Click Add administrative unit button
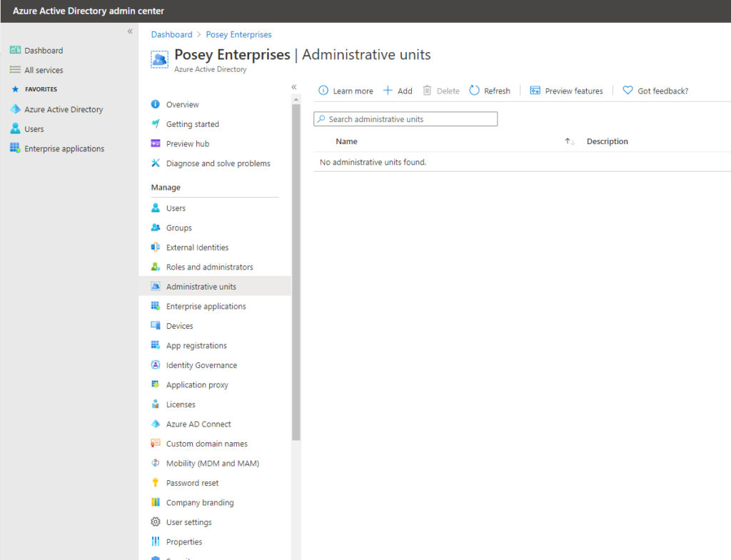731x560 pixels. pyautogui.click(x=398, y=91)
